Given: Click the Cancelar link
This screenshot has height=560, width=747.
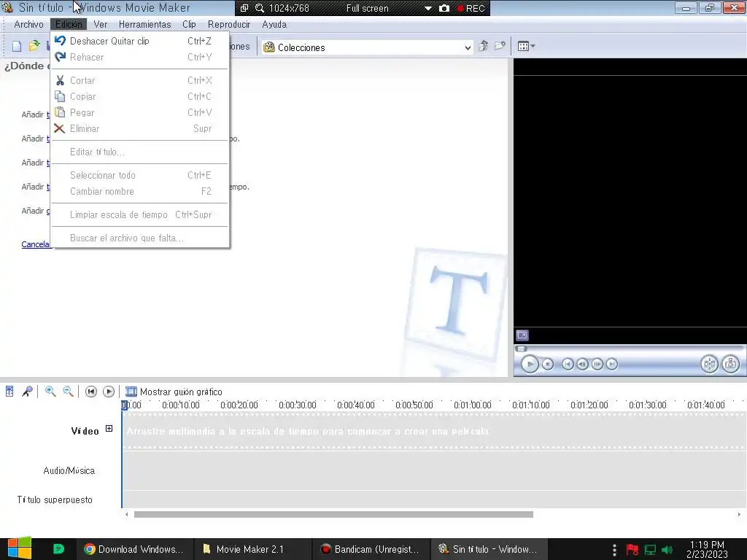Looking at the screenshot, I should tap(36, 244).
